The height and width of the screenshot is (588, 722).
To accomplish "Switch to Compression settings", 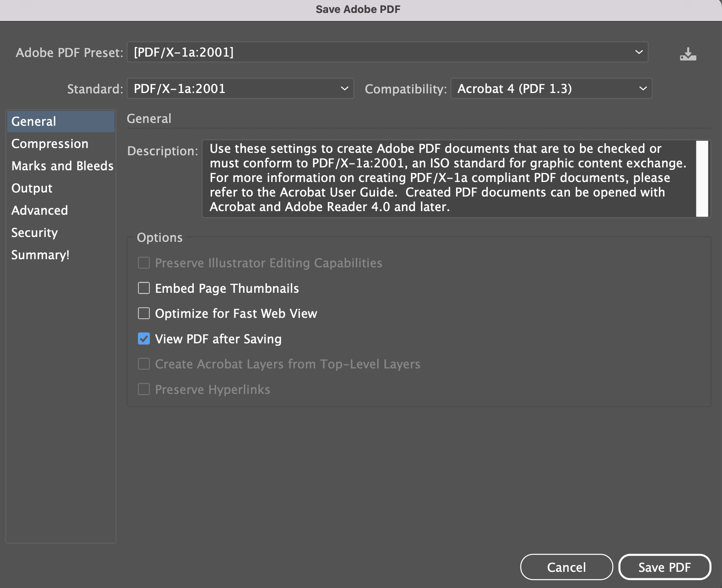I will tap(61, 144).
